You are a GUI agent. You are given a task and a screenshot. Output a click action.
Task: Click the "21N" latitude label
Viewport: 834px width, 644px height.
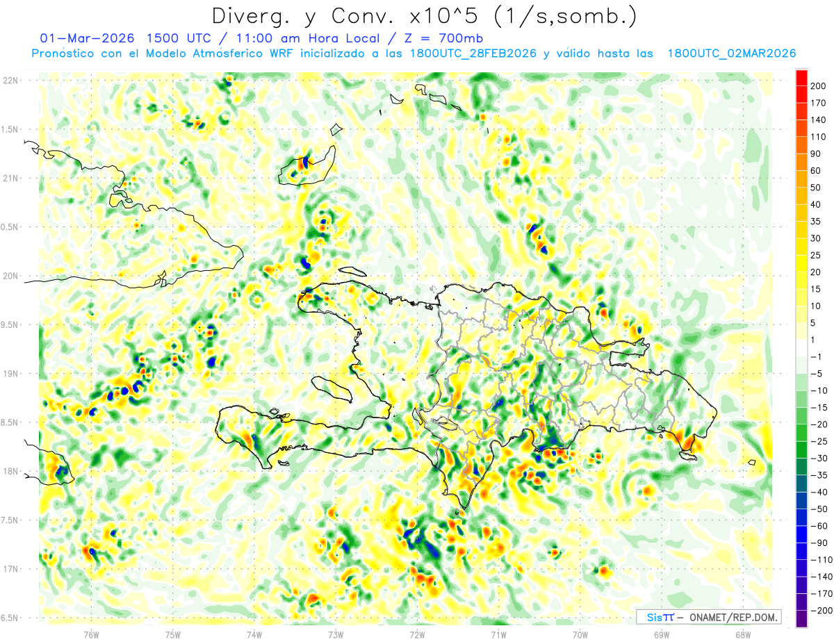[x=10, y=178]
